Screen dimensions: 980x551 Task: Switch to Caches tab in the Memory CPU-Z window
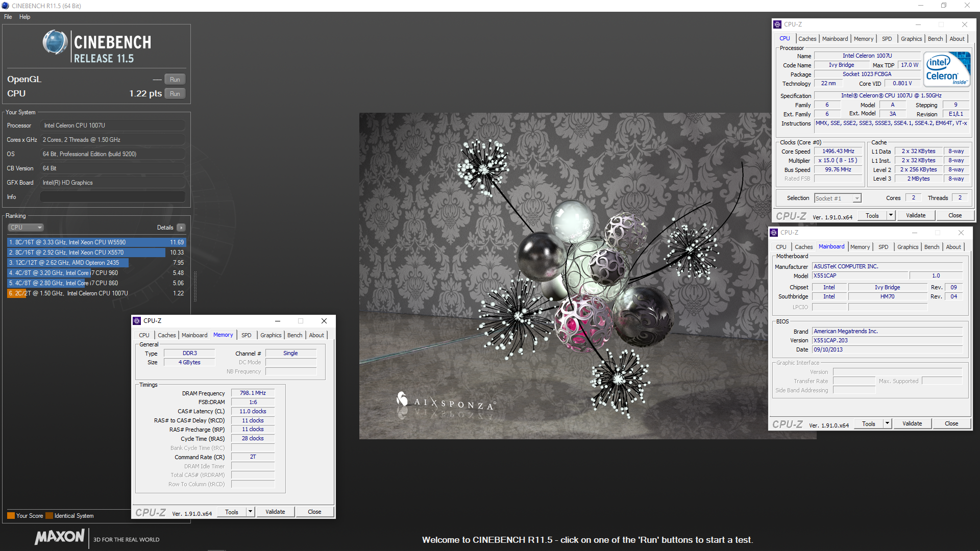(166, 335)
